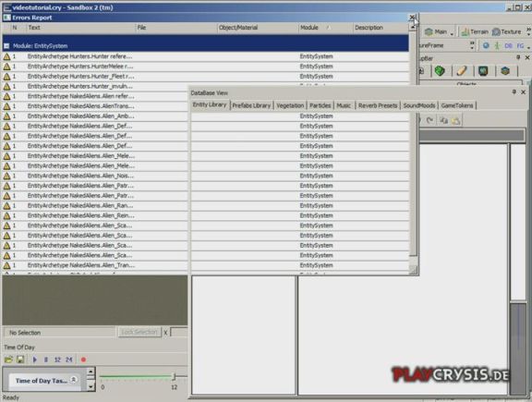Select the pencil Modify tool icon
532x402 pixels.
click(462, 71)
